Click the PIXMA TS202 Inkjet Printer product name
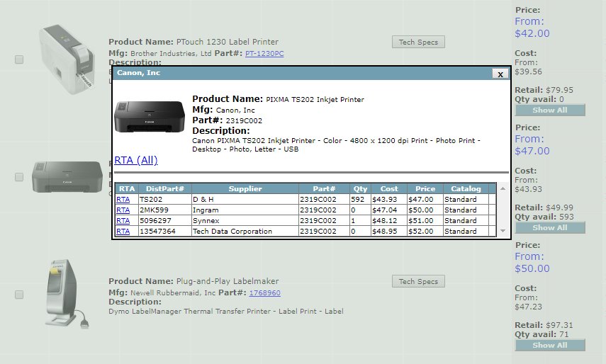The width and height of the screenshot is (606, 364). point(315,100)
